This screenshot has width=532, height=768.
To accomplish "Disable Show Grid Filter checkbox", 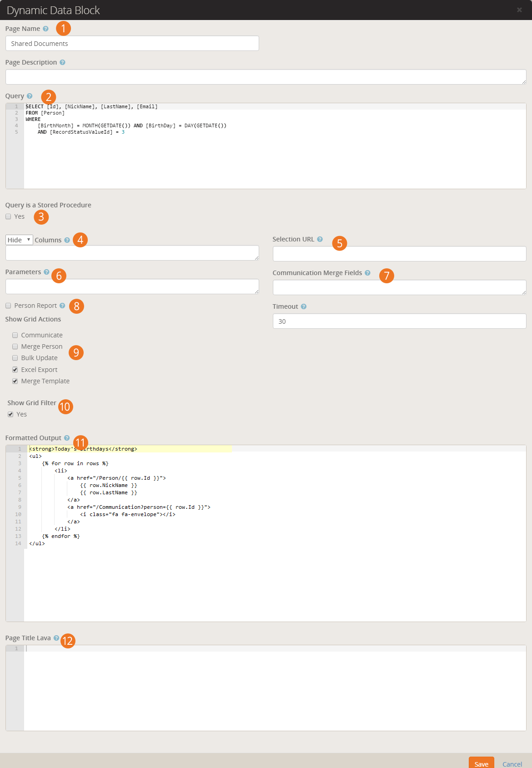I will point(10,414).
